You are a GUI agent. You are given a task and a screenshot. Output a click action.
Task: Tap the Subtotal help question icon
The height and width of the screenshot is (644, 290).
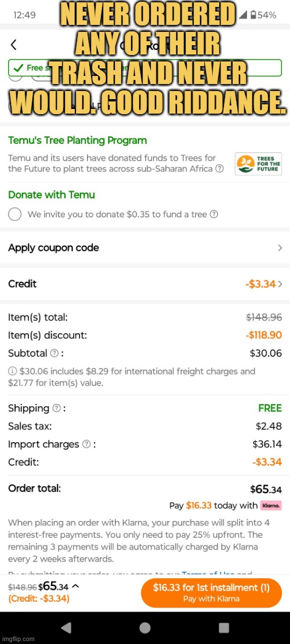[54, 353]
